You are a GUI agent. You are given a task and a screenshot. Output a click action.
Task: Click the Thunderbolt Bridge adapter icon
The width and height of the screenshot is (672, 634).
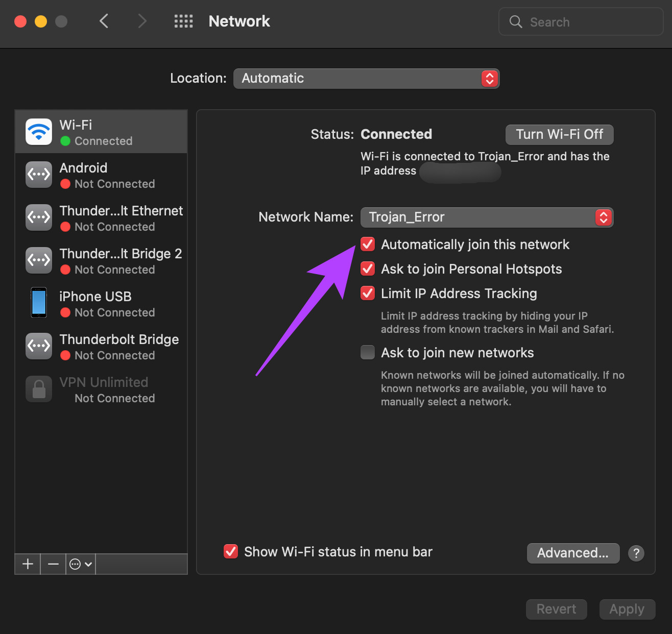(x=38, y=346)
